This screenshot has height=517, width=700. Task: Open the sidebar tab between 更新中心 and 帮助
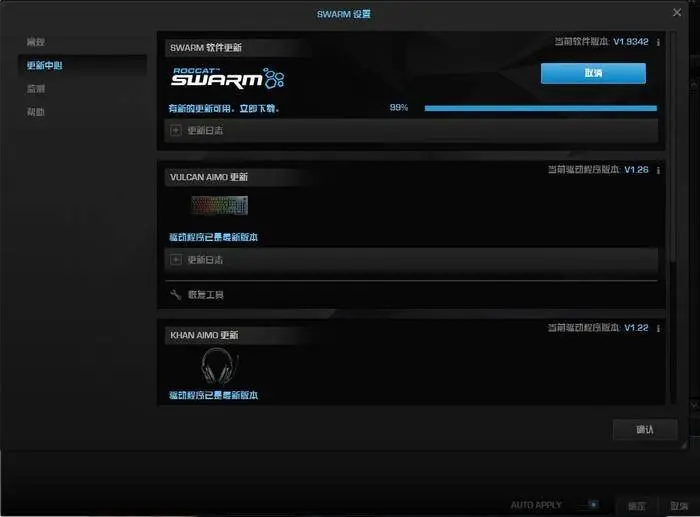(36, 89)
